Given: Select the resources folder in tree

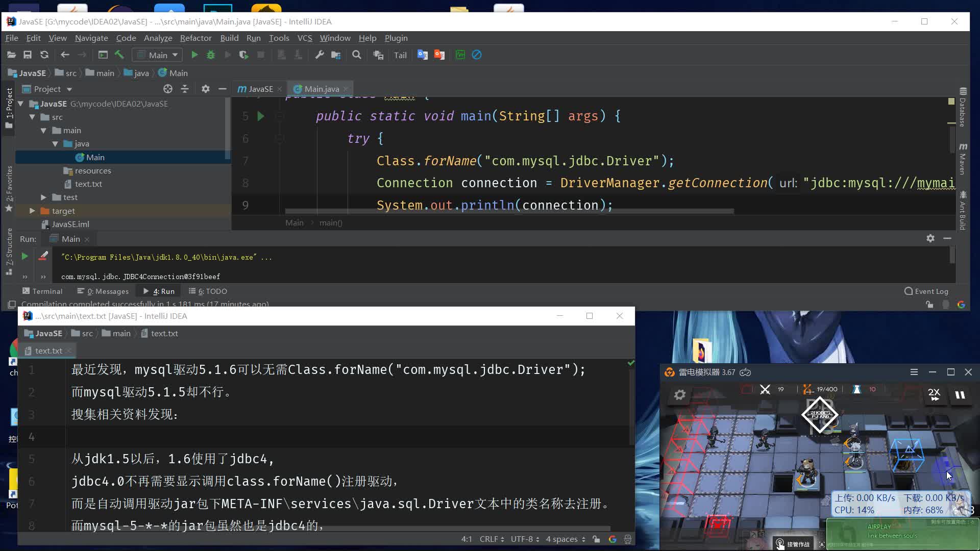Looking at the screenshot, I should click(x=92, y=170).
